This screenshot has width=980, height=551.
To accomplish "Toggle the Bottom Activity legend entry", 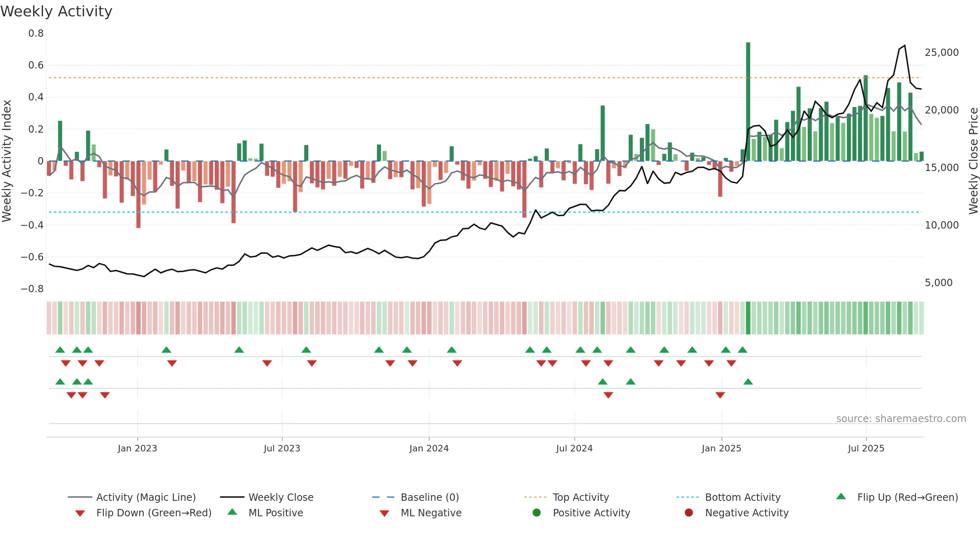I will [728, 497].
